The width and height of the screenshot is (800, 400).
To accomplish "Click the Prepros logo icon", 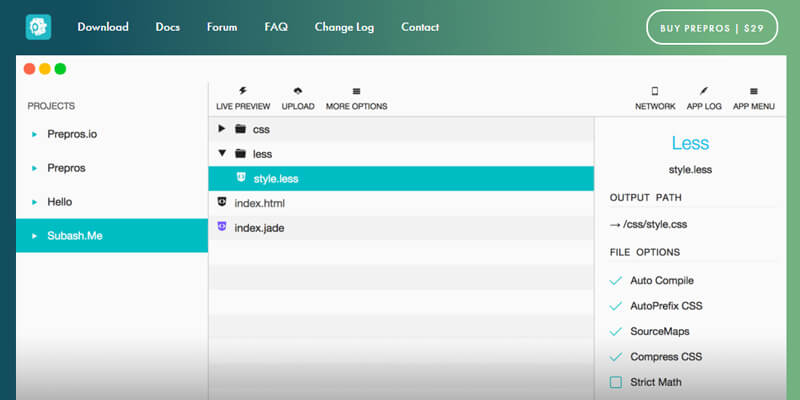I will click(38, 27).
